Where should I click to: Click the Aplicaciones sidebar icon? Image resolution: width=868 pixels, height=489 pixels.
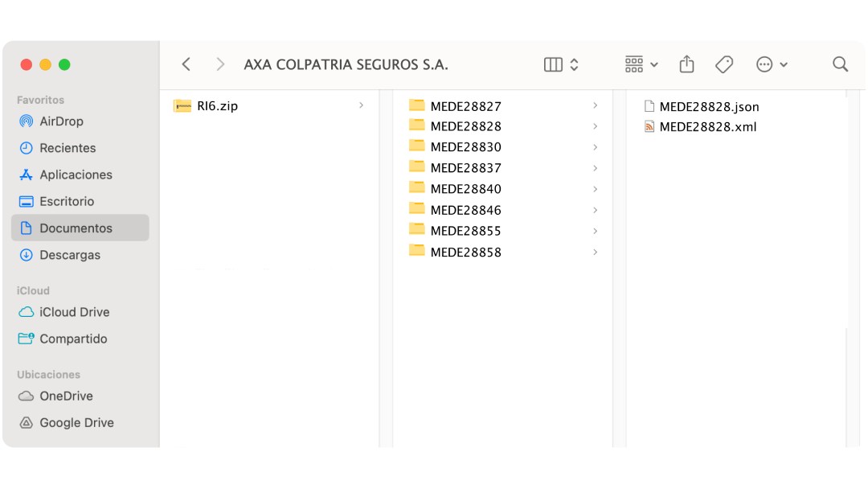(x=26, y=175)
